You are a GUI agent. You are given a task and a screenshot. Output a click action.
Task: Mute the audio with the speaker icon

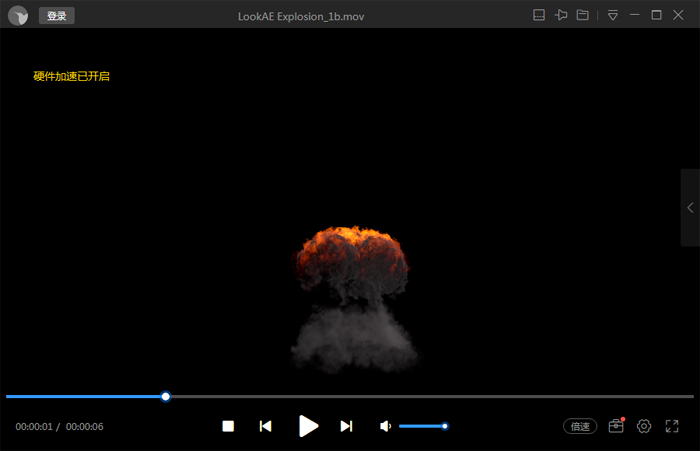[x=385, y=426]
